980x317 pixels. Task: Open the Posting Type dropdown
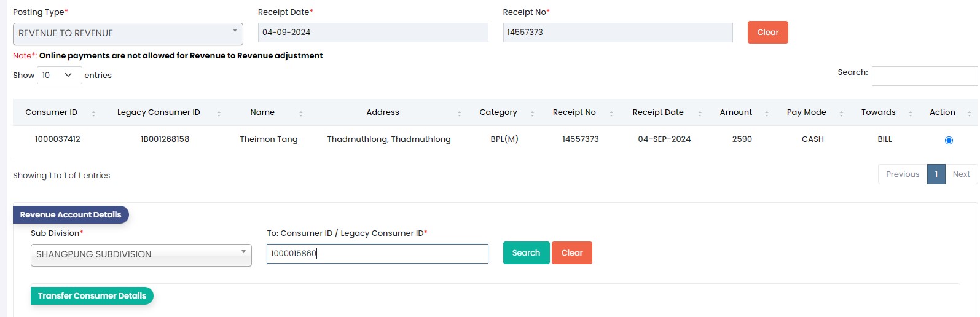pos(128,34)
